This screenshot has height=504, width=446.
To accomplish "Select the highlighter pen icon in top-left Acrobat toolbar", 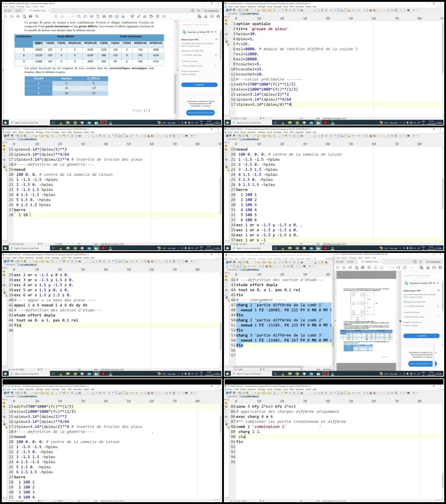I will [x=138, y=17].
